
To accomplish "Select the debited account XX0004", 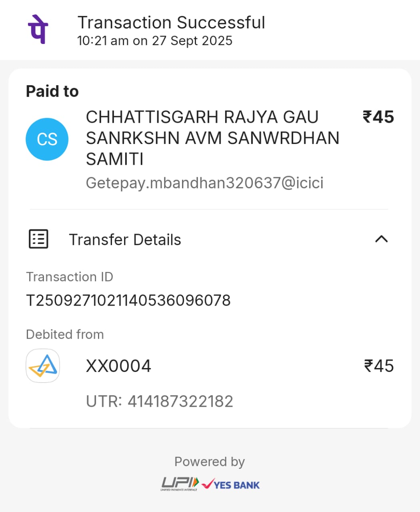I will tap(118, 366).
